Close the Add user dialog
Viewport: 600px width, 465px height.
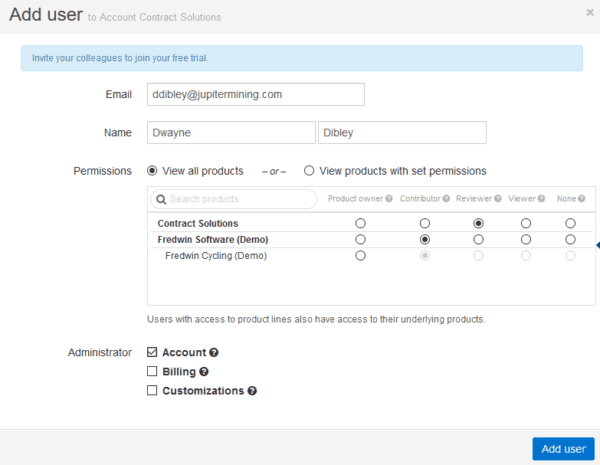click(589, 12)
